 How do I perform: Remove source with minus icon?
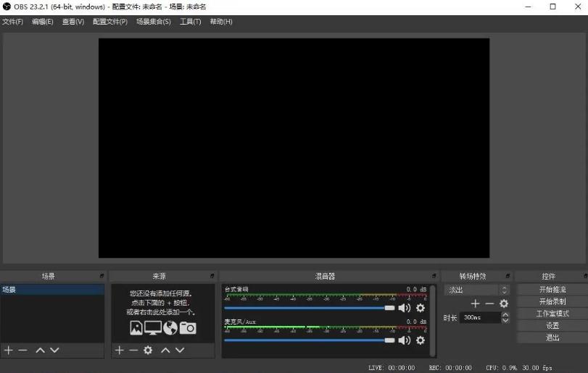point(133,350)
